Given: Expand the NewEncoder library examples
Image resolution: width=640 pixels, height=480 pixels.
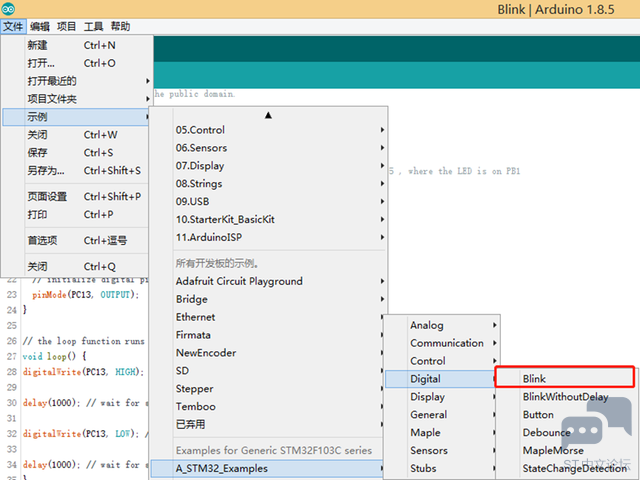Looking at the screenshot, I should pos(267,353).
